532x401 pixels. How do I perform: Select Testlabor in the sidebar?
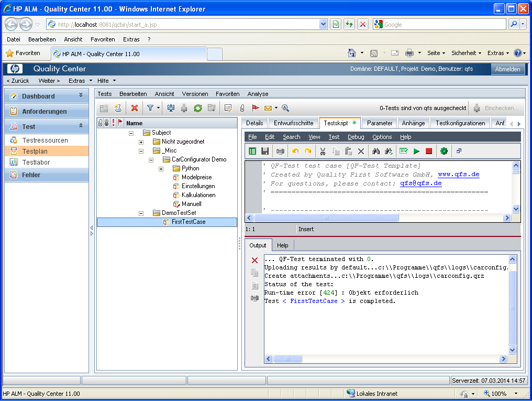[x=36, y=162]
